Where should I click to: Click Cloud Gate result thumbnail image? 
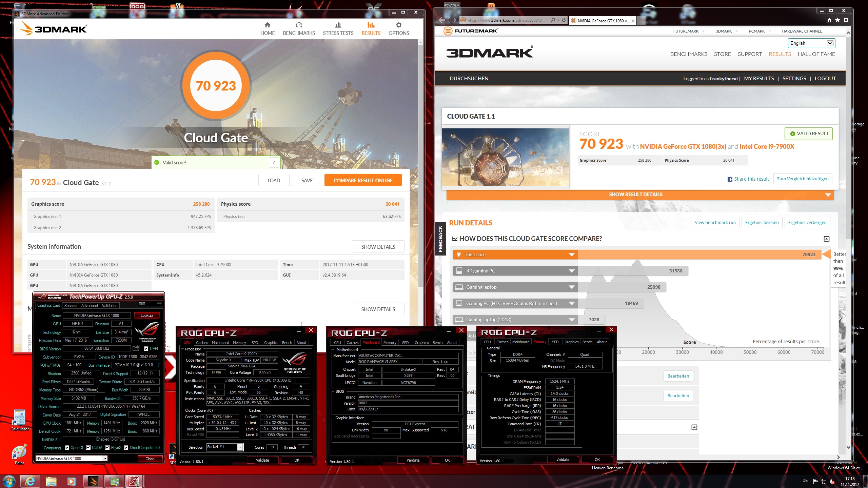tap(505, 157)
